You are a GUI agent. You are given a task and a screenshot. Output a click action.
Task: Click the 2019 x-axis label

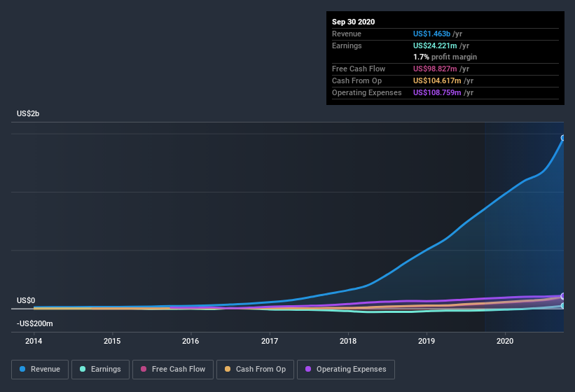click(x=427, y=341)
